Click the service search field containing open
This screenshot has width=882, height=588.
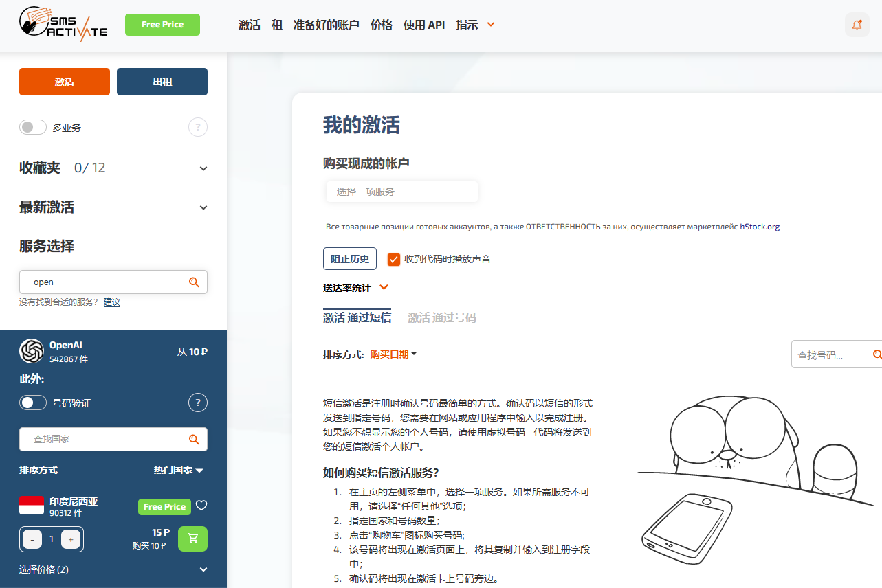113,282
